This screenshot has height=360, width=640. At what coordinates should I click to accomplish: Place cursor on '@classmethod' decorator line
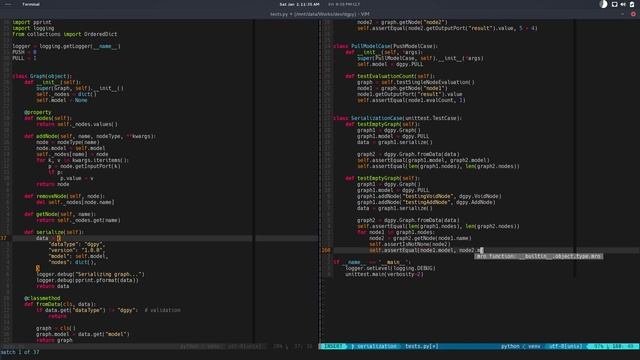point(42,298)
